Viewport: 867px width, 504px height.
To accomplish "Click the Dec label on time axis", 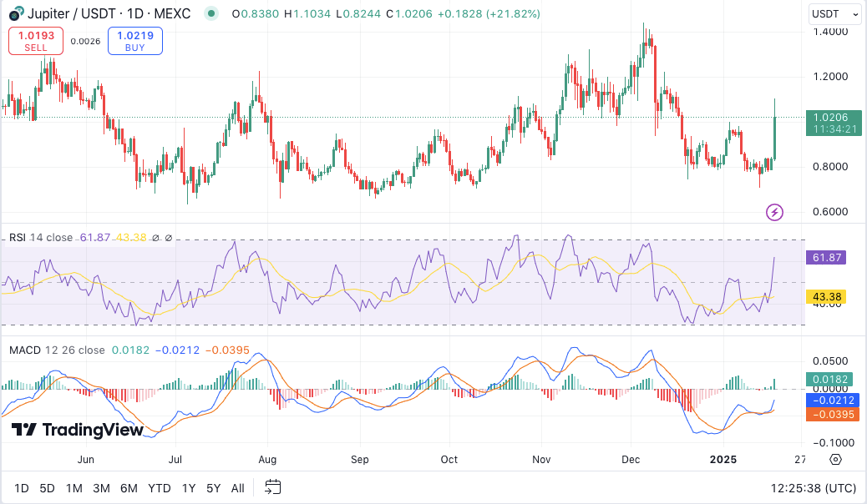I will click(x=631, y=459).
